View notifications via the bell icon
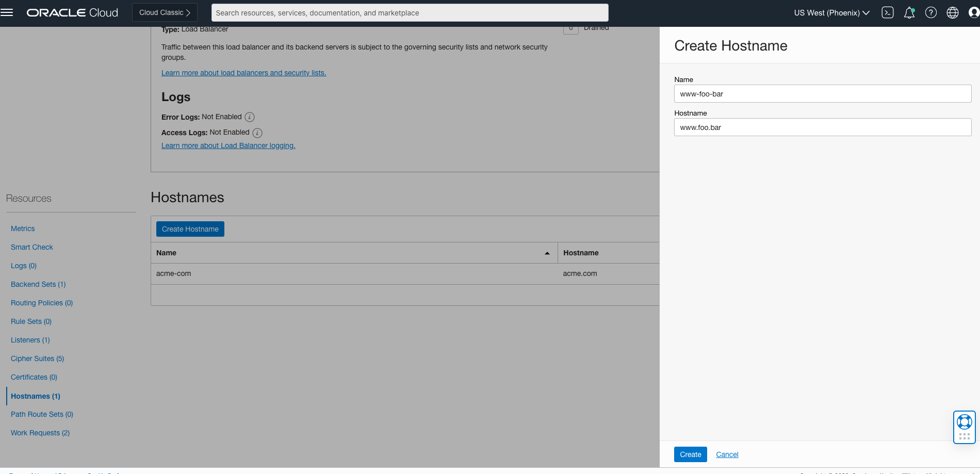Viewport: 980px width, 474px height. coord(909,12)
